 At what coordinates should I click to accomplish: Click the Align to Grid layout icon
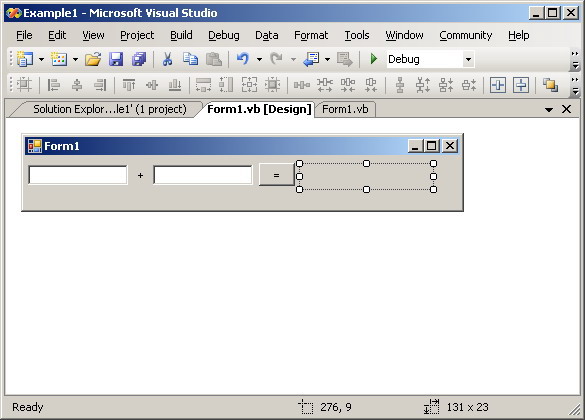pyautogui.click(x=24, y=85)
